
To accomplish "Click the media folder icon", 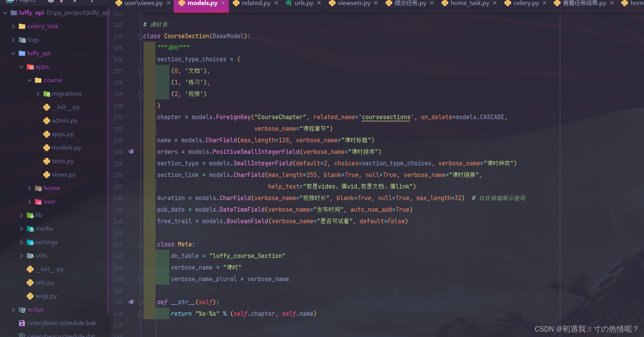I will coord(30,229).
